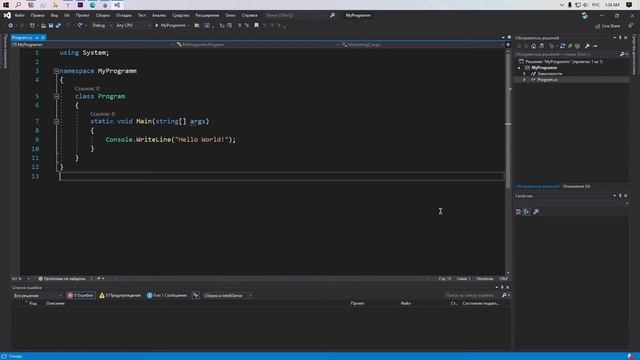This screenshot has height=360, width=640.
Task: Open the Тест menu
Action: 142,15
